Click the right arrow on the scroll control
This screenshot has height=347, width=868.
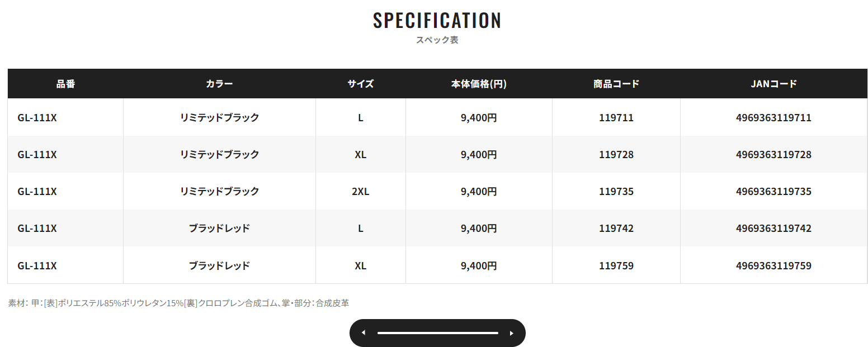coord(511,333)
